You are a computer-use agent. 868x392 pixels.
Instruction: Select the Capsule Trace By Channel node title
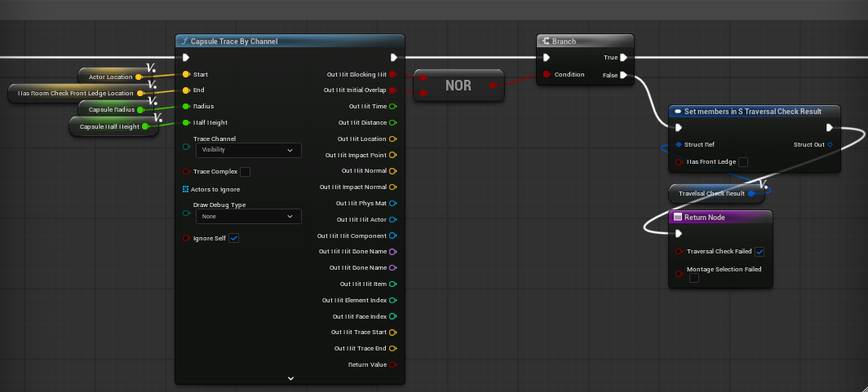234,42
